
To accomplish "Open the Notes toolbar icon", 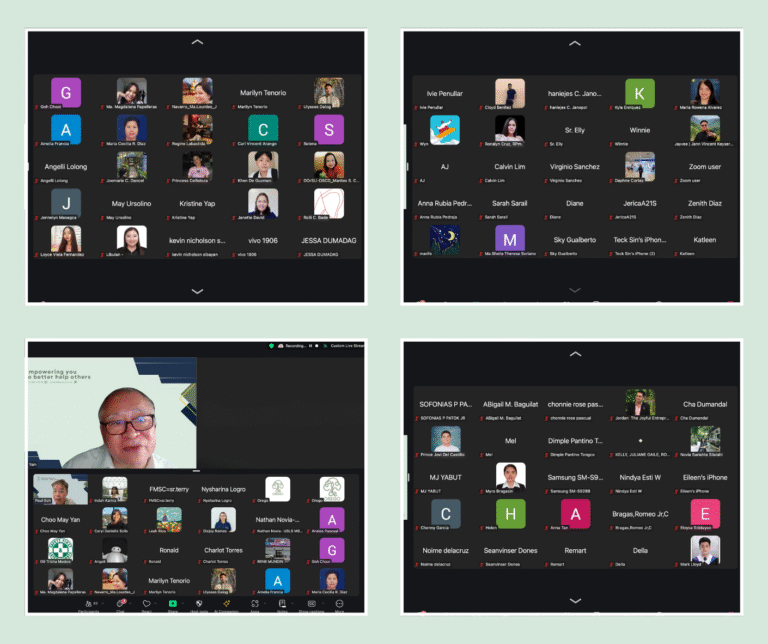I will tap(282, 604).
